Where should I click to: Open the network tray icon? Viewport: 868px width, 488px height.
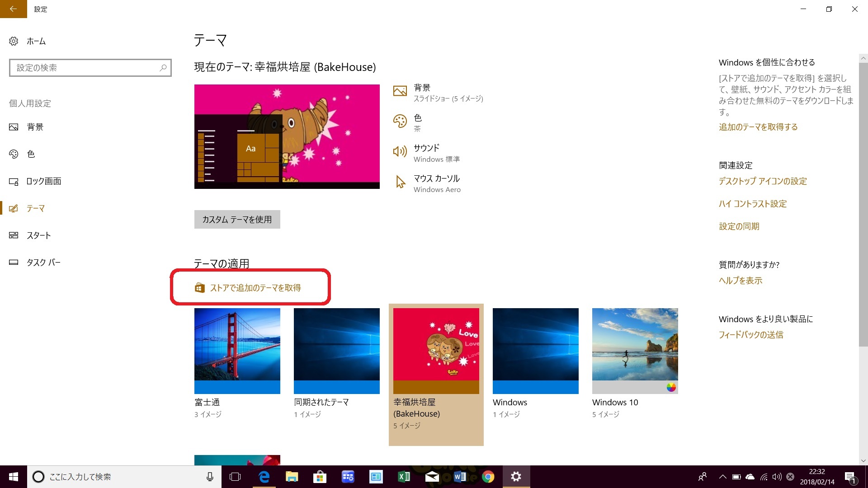[x=764, y=477]
